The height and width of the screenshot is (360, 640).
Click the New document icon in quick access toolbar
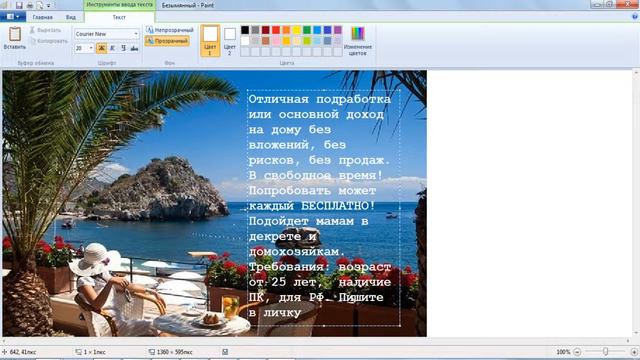pos(40,5)
